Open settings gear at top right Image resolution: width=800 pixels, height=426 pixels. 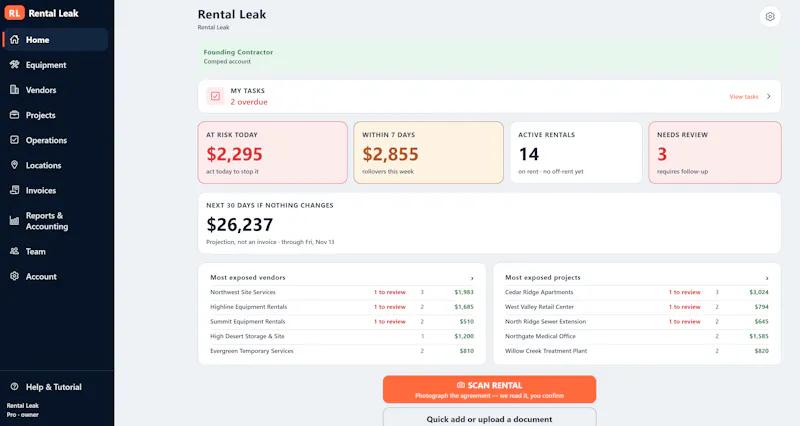point(770,16)
